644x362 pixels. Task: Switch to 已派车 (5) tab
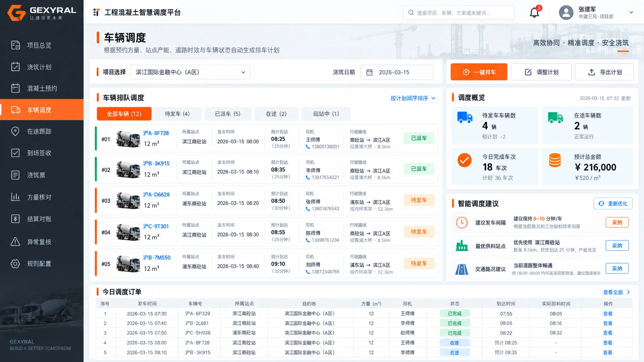[x=228, y=114]
